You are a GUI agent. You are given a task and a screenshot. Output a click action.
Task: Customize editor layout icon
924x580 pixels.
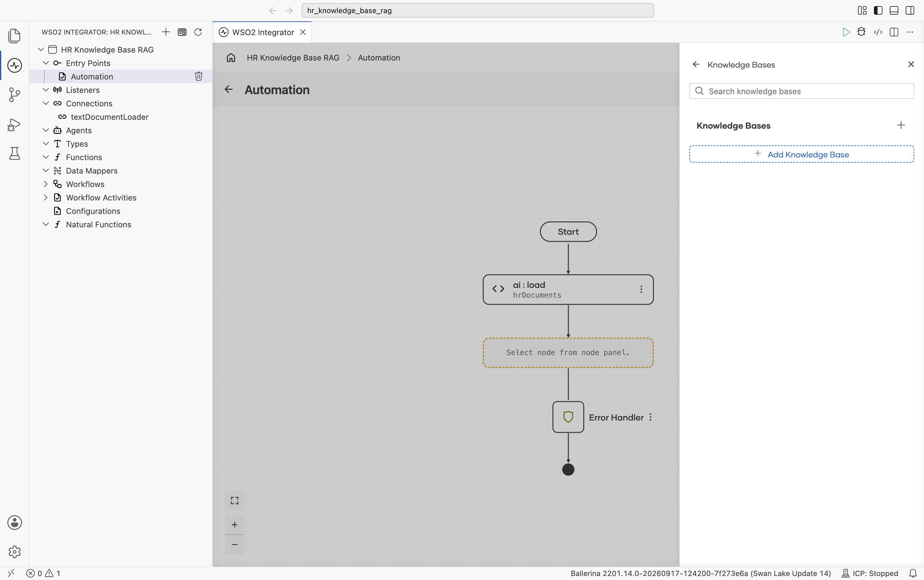pos(862,10)
